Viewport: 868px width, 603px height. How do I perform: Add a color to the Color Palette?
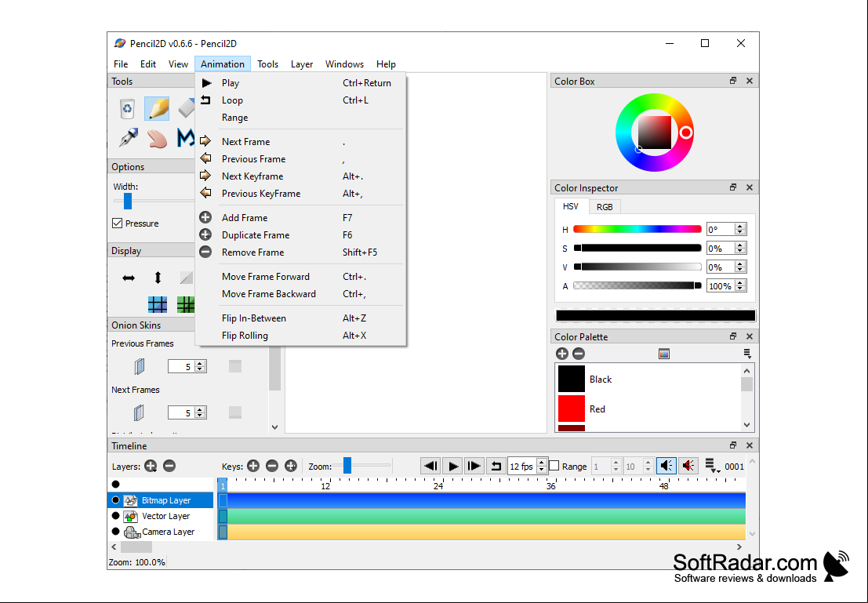point(562,354)
